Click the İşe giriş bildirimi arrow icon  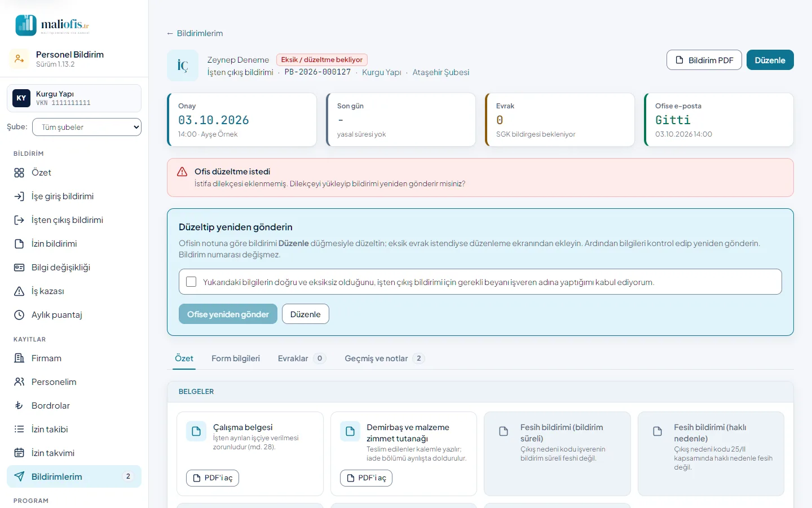coord(19,196)
